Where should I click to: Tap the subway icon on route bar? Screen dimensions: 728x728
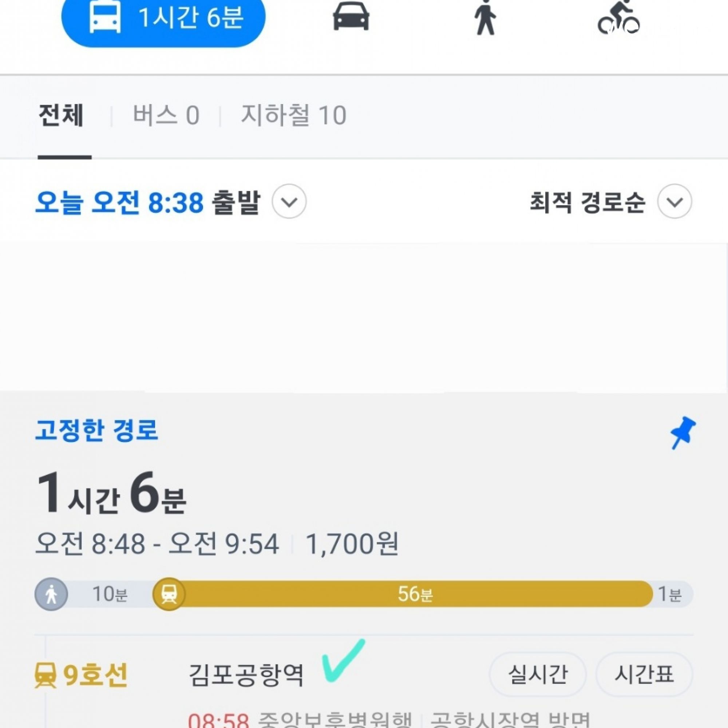[169, 594]
